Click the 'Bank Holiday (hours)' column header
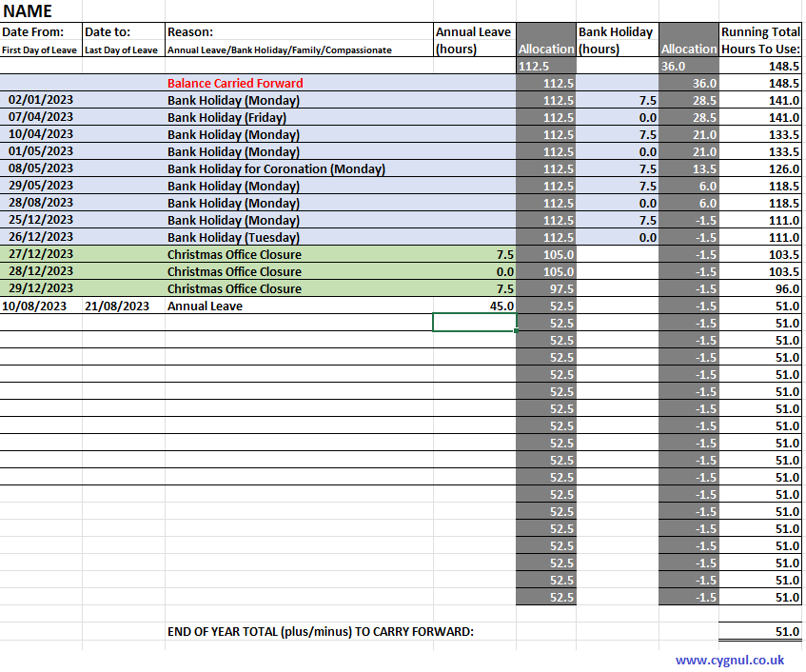806x672 pixels. click(x=616, y=40)
